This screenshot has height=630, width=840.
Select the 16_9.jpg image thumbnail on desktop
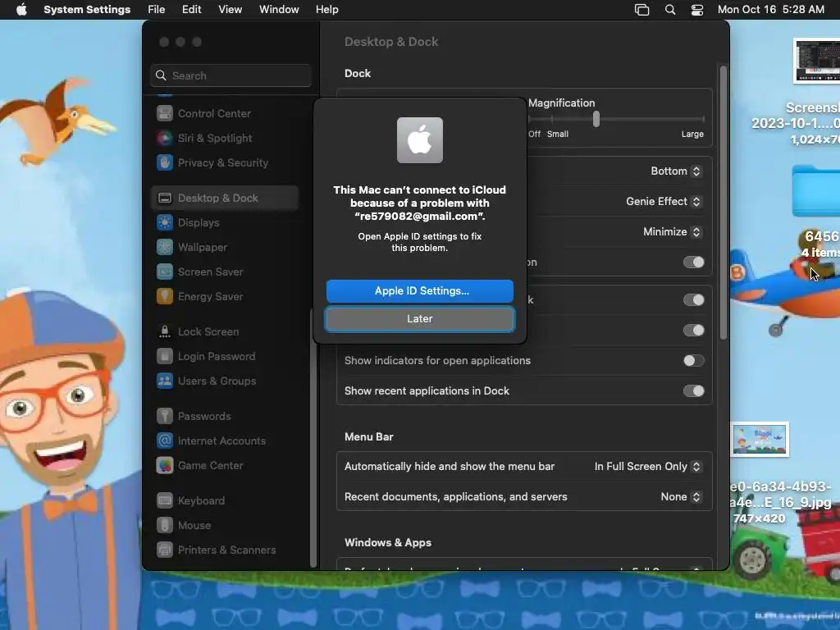click(760, 440)
